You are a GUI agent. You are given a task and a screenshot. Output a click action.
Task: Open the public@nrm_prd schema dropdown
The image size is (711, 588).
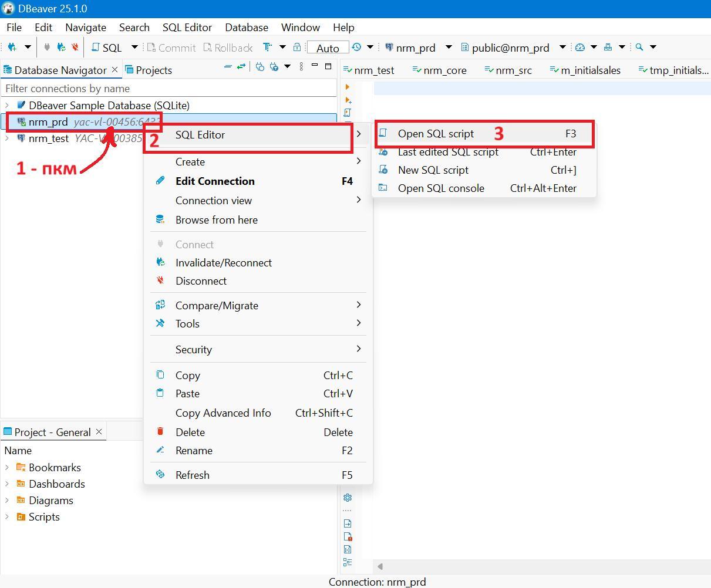562,48
